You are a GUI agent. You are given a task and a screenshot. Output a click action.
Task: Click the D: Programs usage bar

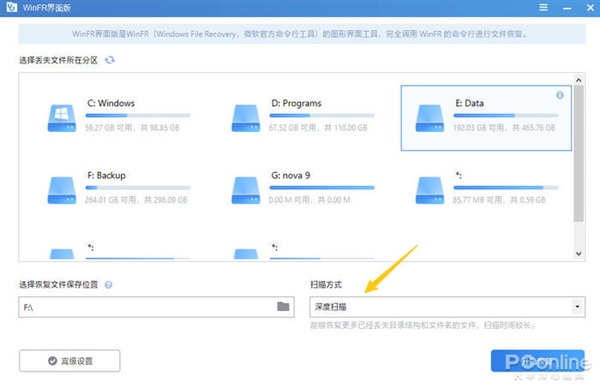pos(322,115)
